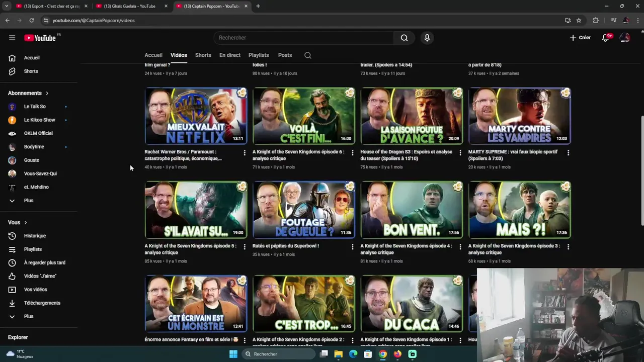644x362 pixels.
Task: Bookmark this page with the star
Action: pyautogui.click(x=579, y=21)
